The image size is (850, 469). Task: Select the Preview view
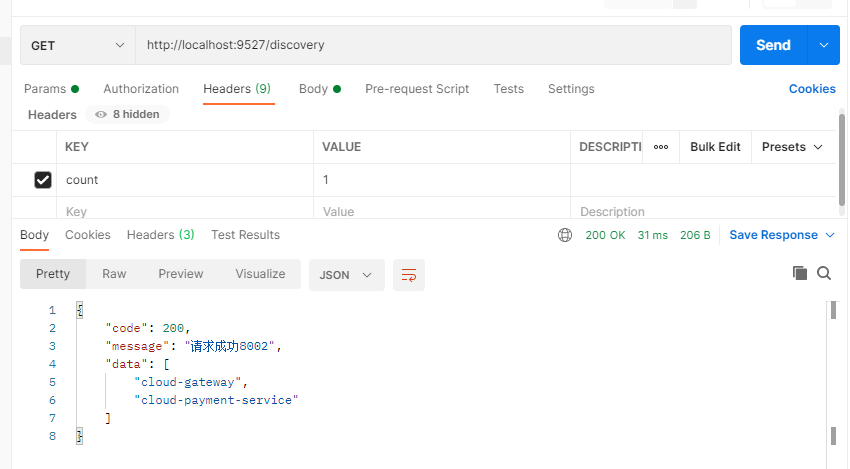(181, 274)
